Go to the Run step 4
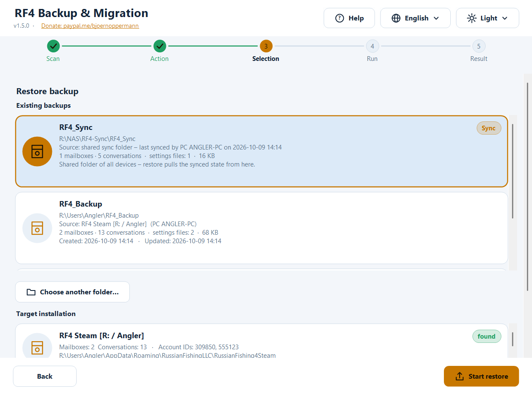Image resolution: width=532 pixels, height=394 pixels. pyautogui.click(x=372, y=46)
